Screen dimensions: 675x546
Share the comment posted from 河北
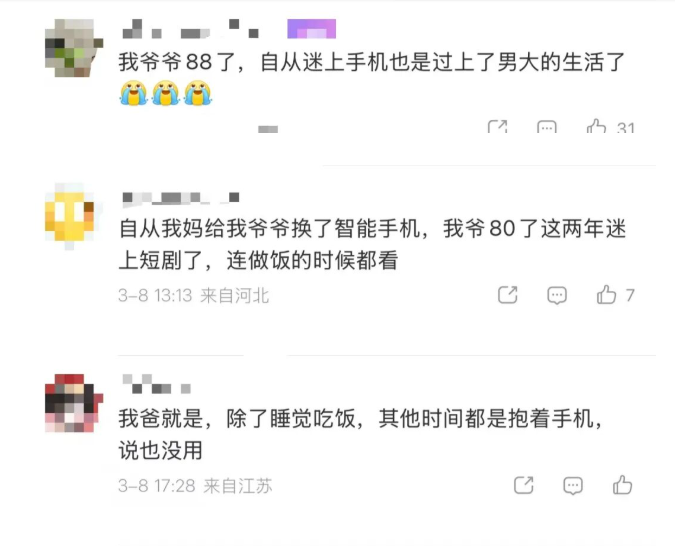[508, 295]
